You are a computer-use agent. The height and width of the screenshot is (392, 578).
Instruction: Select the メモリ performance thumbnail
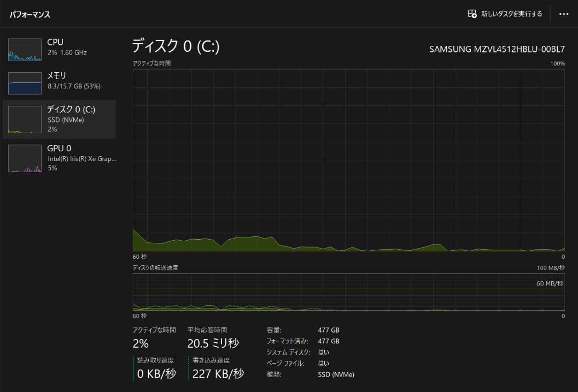(25, 83)
